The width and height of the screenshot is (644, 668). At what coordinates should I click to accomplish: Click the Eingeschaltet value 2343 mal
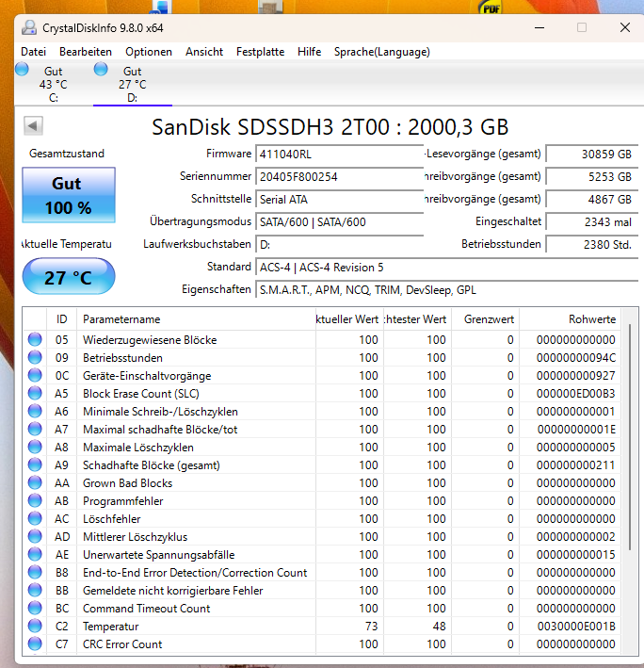click(x=591, y=221)
